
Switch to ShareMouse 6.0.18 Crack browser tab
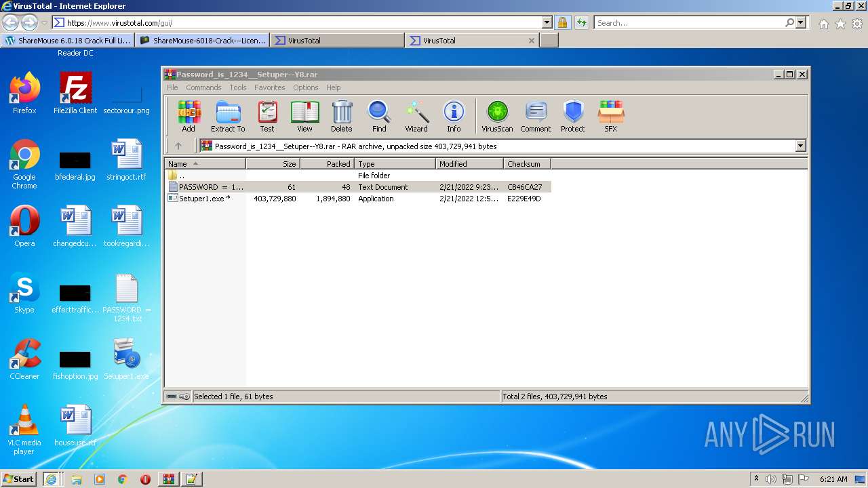click(68, 41)
